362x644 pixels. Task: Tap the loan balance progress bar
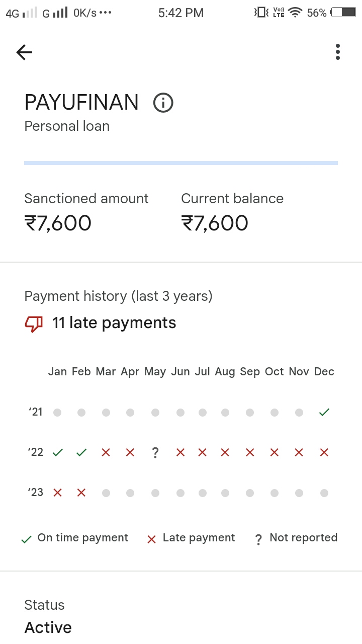(x=181, y=163)
